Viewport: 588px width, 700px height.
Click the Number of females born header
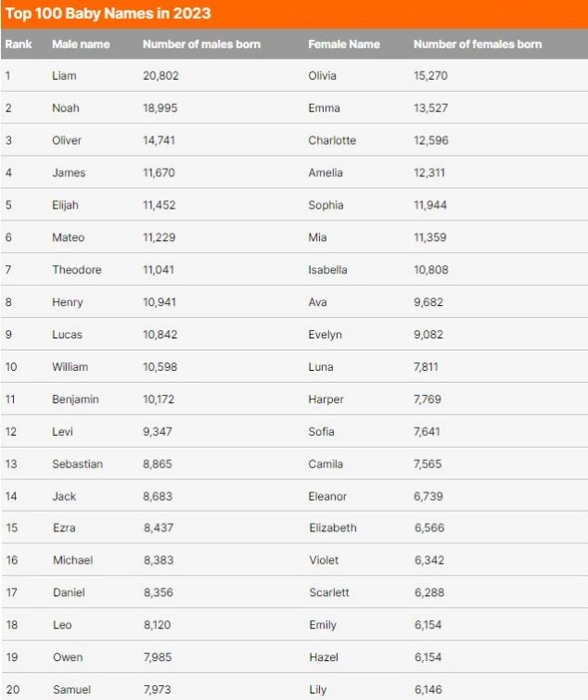478,45
